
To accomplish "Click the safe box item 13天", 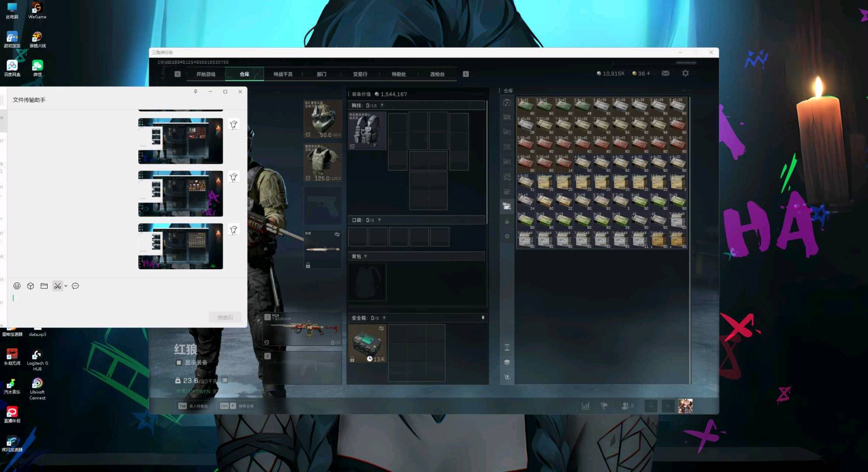I will click(367, 344).
